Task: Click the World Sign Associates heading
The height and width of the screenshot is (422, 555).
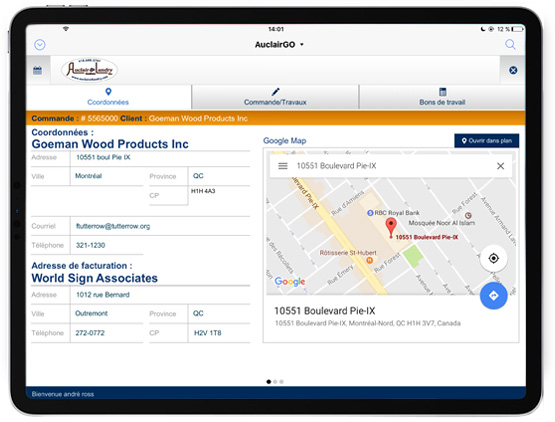Action: point(95,278)
